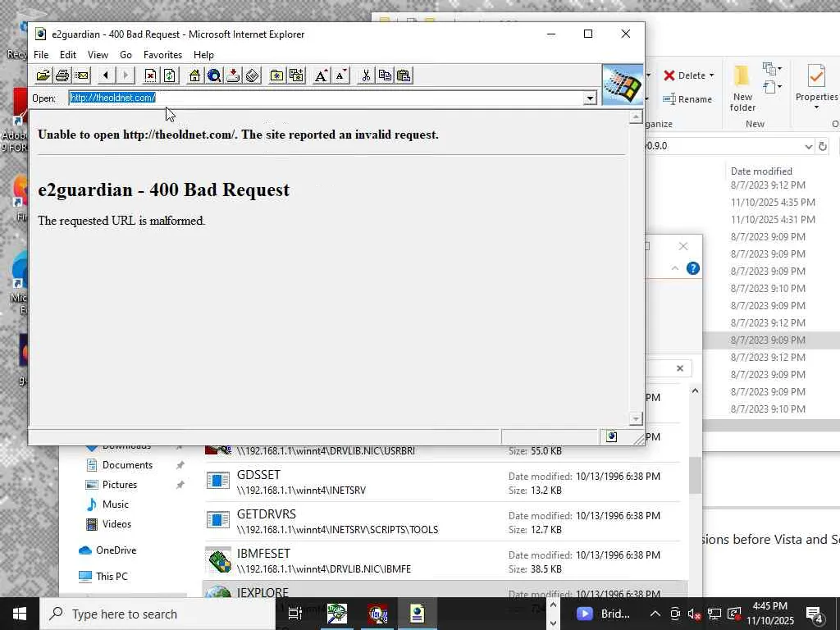Screen dimensions: 840x630
Task: Click the refresh icon beside Explorer address bar
Action: [x=823, y=146]
